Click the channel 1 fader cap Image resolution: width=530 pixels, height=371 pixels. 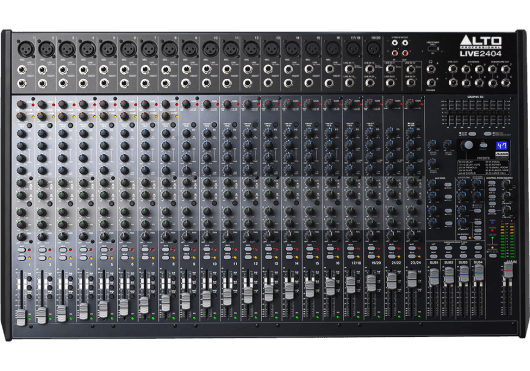(x=21, y=318)
